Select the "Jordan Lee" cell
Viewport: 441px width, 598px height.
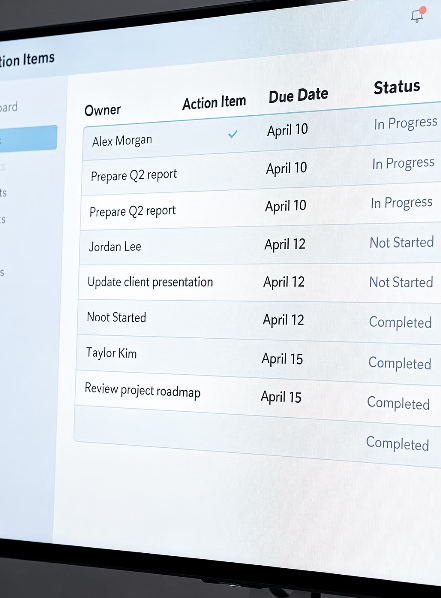click(115, 246)
